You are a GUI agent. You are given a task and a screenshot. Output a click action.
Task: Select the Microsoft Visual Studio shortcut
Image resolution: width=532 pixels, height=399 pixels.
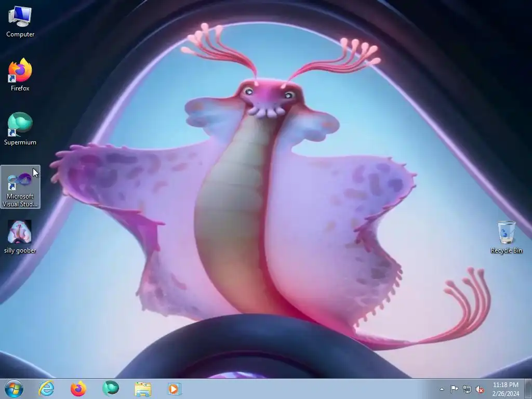point(20,187)
